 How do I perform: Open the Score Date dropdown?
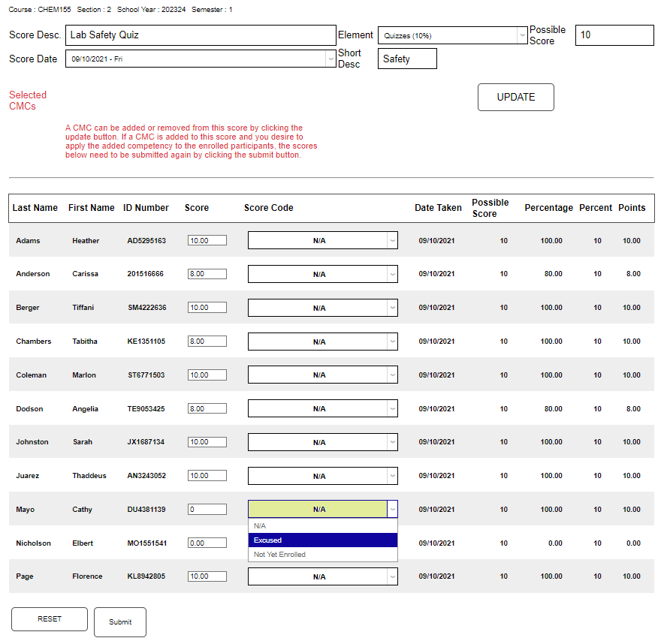330,59
